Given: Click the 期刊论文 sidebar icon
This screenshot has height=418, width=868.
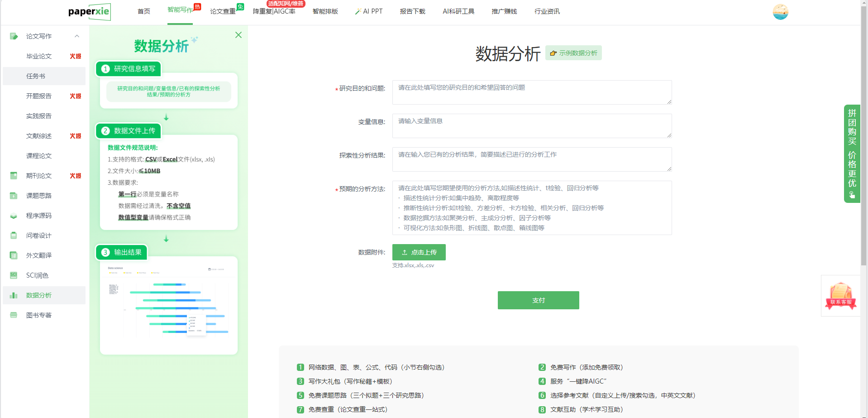Looking at the screenshot, I should point(14,176).
